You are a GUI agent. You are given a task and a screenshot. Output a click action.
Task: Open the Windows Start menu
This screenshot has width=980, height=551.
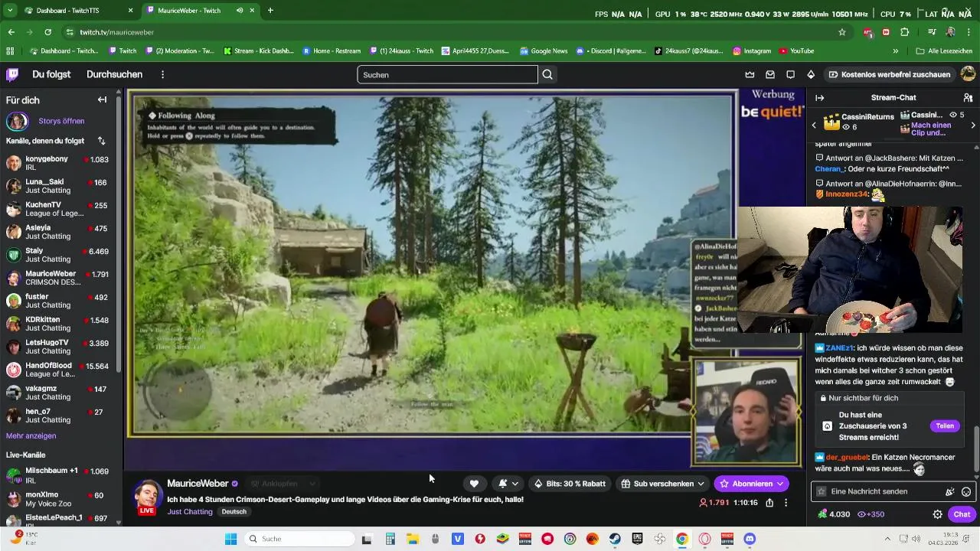click(231, 539)
